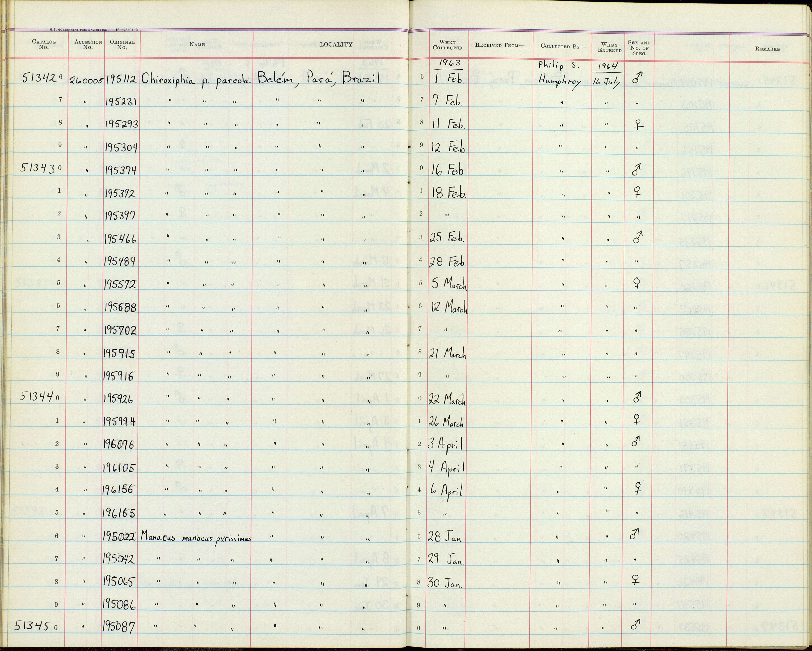The image size is (812, 651).
Task: Click the 'Locality' column header
Action: click(336, 44)
